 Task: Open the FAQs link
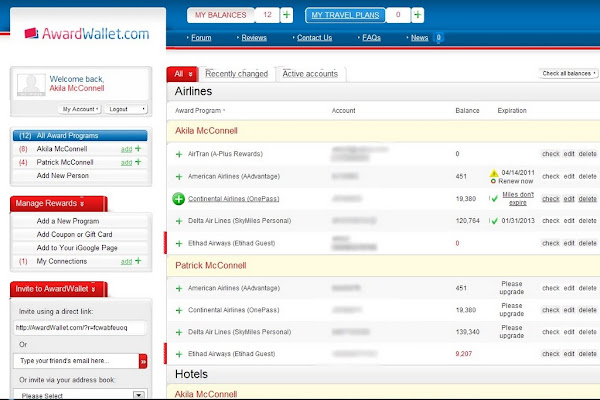pos(372,38)
